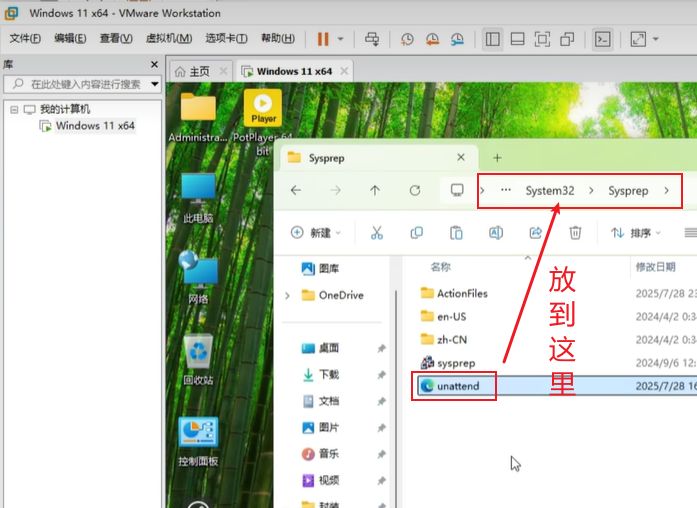Click System32 in the address breadcrumb
The width and height of the screenshot is (697, 508).
pyautogui.click(x=550, y=190)
